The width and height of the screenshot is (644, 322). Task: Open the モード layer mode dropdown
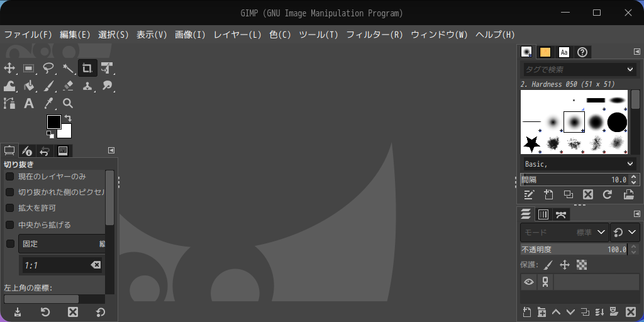tap(565, 233)
